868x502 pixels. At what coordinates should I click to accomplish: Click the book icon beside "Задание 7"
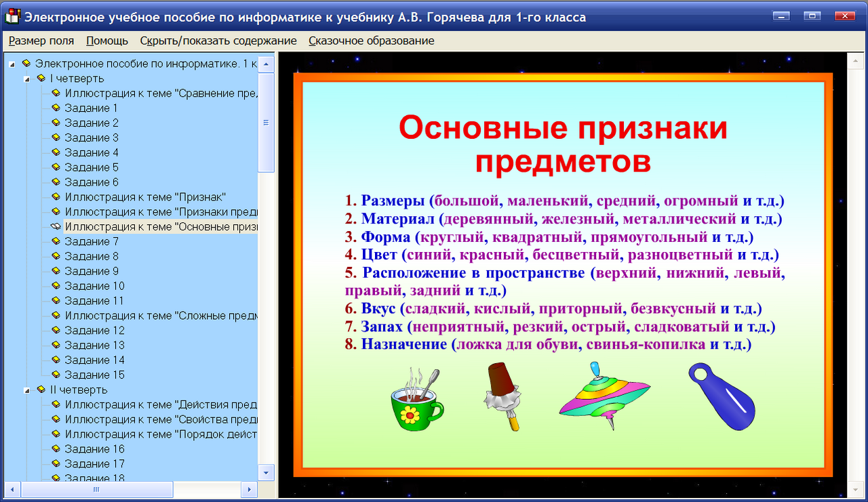point(56,241)
